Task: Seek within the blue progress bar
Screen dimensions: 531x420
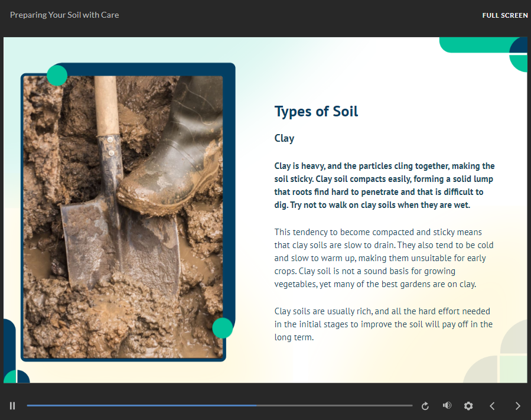Action: [x=220, y=405]
